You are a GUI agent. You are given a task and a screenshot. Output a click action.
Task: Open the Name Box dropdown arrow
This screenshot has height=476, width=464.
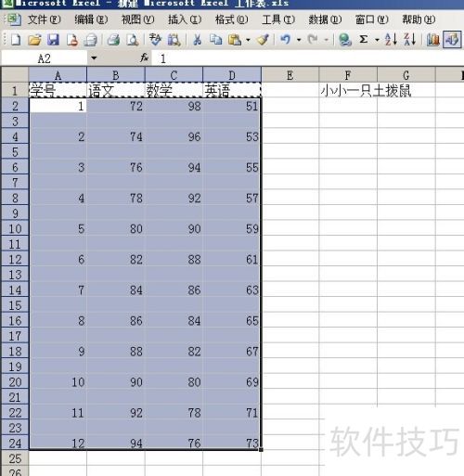(x=94, y=58)
